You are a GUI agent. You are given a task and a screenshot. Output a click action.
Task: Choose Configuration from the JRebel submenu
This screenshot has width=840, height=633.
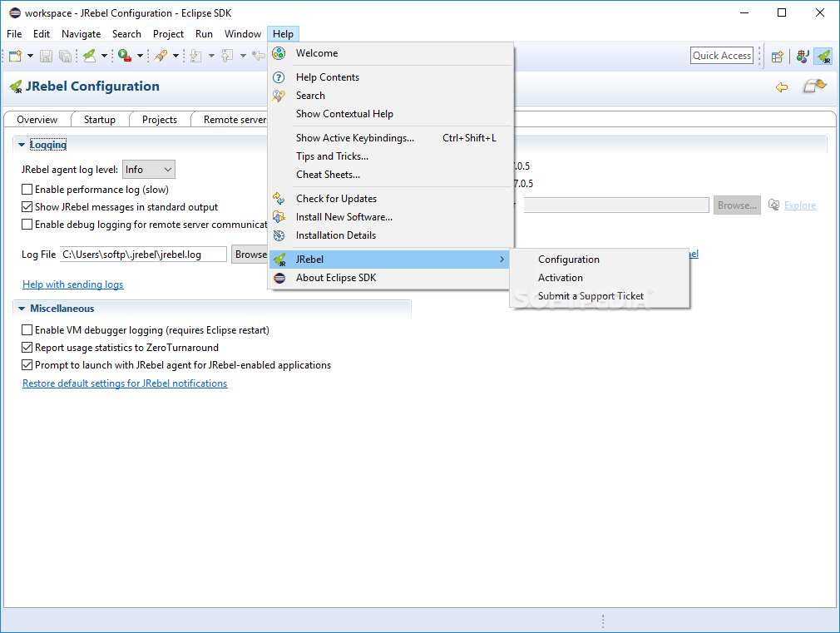coord(600,260)
